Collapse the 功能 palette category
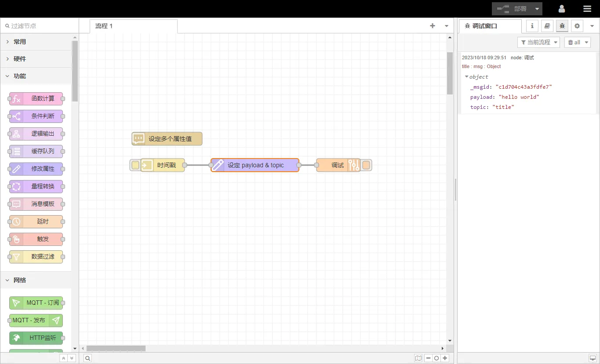Viewport: 600px width, 364px height. [8, 76]
